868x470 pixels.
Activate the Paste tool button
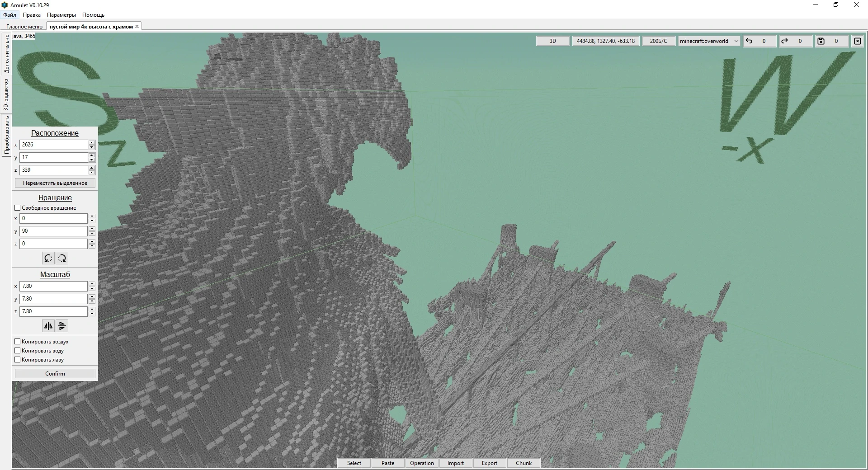[x=388, y=463]
